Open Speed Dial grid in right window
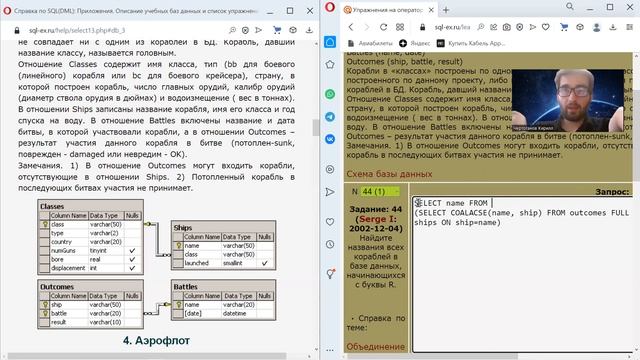The width and height of the screenshot is (640, 360). (x=400, y=27)
